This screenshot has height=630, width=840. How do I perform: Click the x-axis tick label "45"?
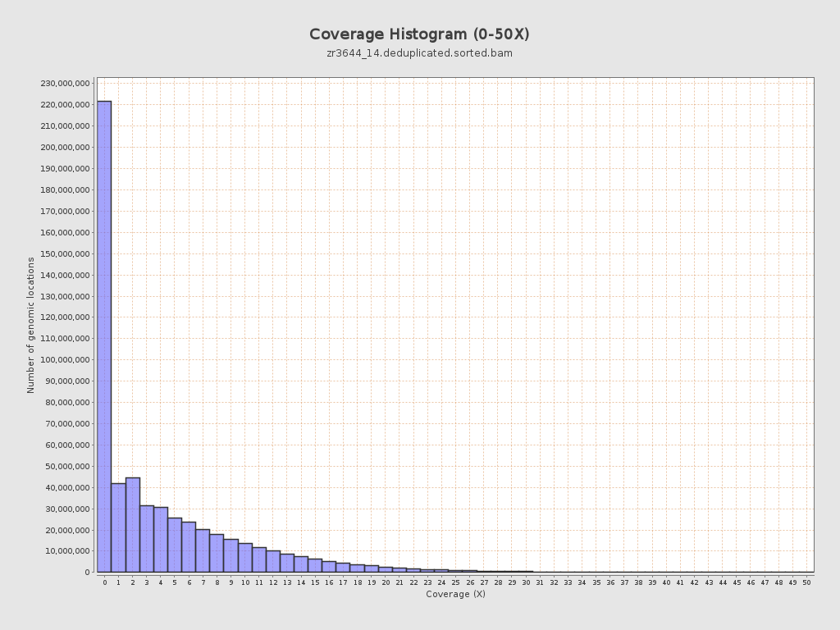pos(737,583)
